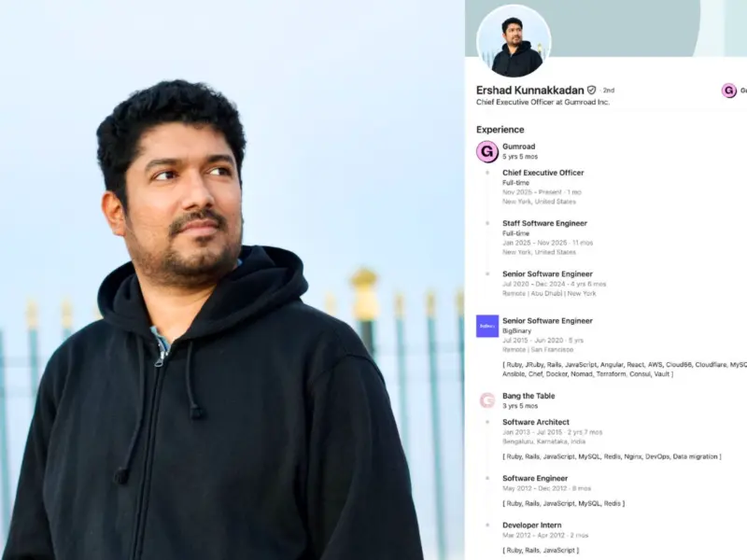
Task: Select Senior Software Engineer role under Gumroad
Action: point(547,273)
